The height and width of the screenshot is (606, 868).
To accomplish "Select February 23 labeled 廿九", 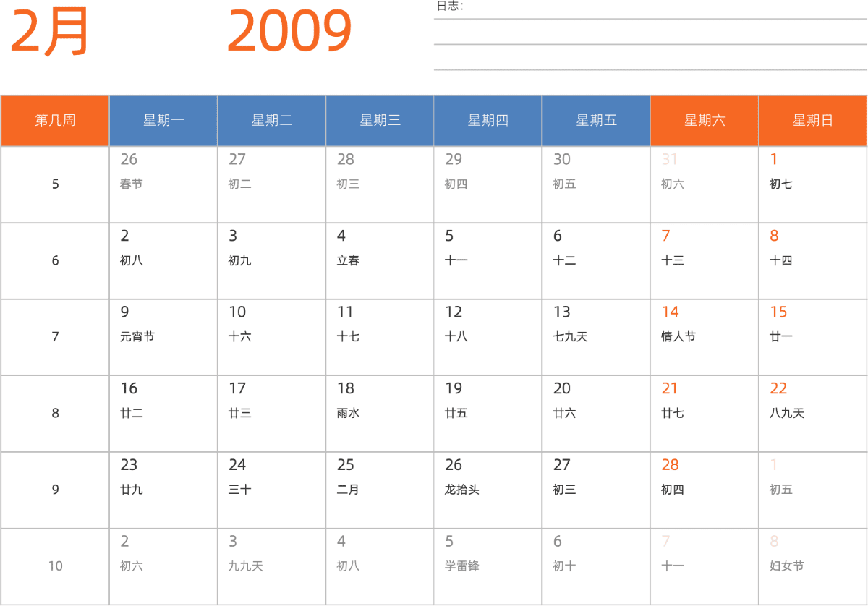I will 163,490.
